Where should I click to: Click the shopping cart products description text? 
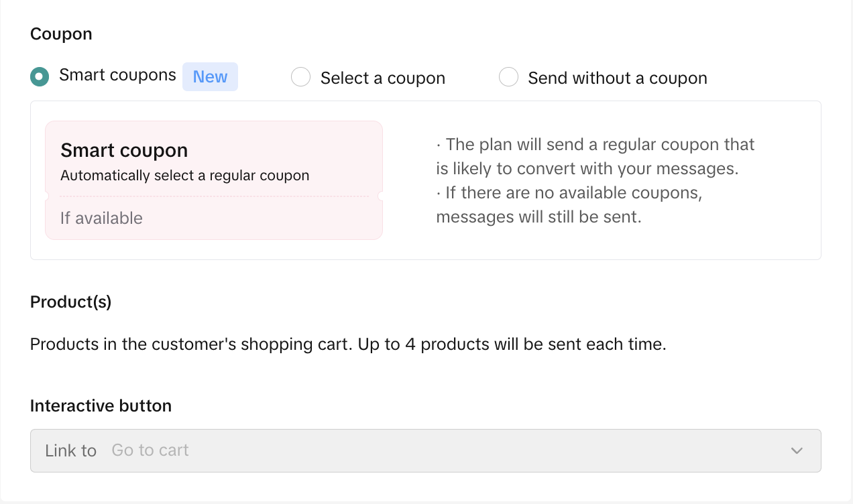348,345
